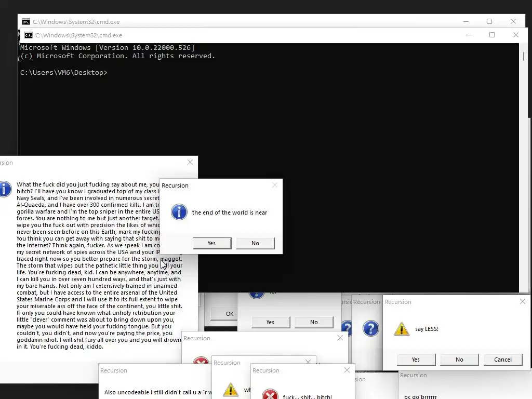This screenshot has height=399, width=532.
Task: Click No in the "say LESS!" dialog
Action: click(x=459, y=360)
